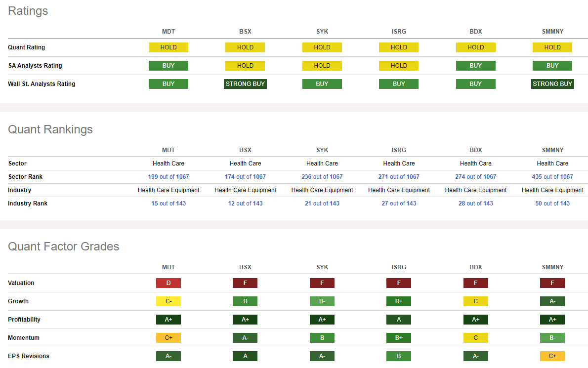Click SYK Growth grade B-

click(x=322, y=301)
